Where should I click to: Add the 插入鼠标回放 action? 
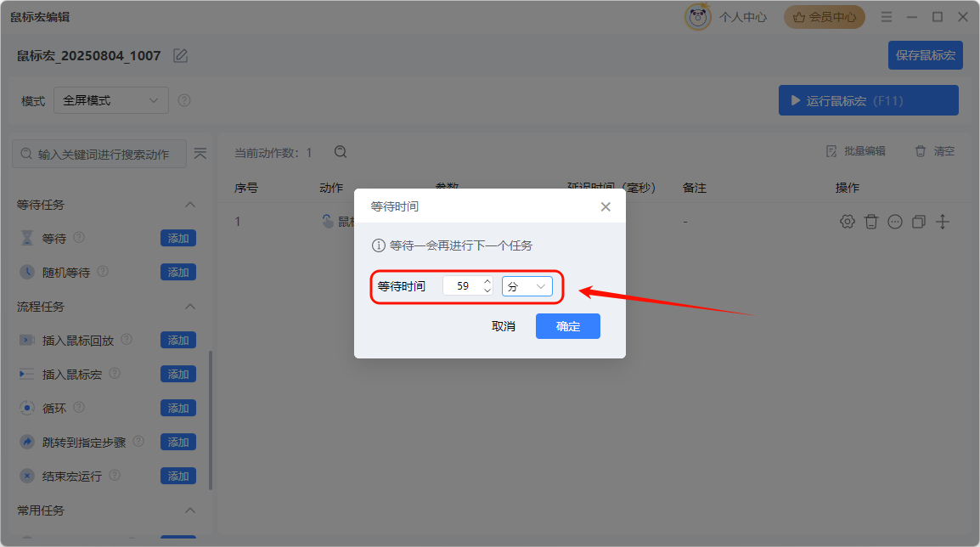178,340
